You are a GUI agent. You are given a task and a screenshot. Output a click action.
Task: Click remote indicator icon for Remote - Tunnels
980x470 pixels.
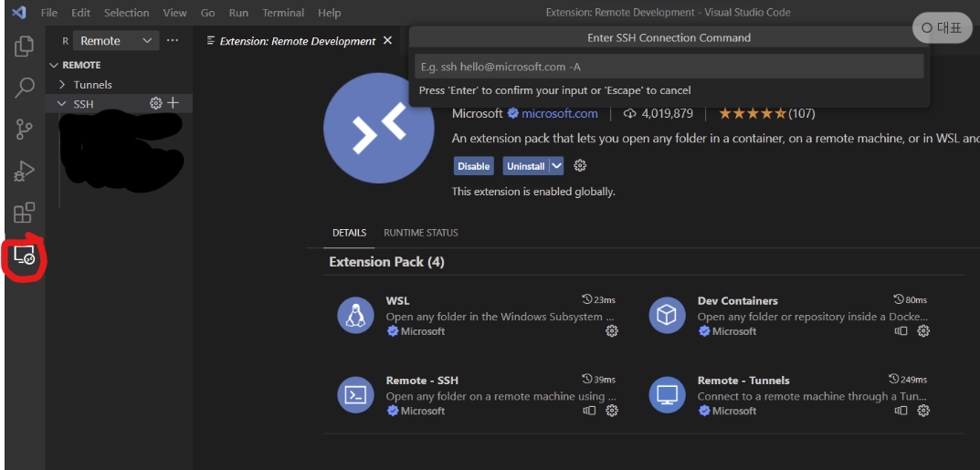[901, 410]
